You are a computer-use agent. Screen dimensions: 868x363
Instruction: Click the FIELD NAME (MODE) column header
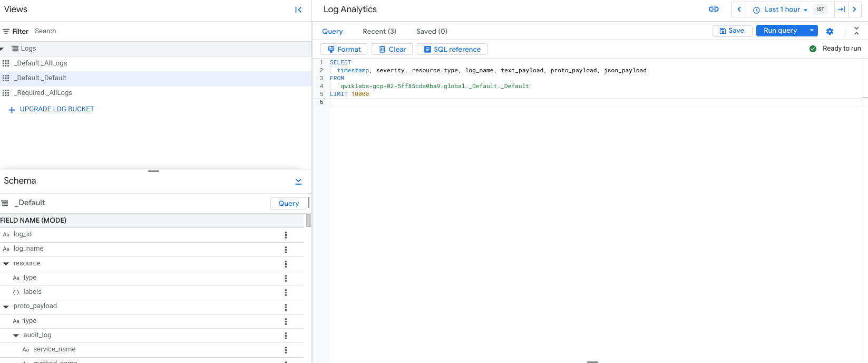(x=33, y=221)
